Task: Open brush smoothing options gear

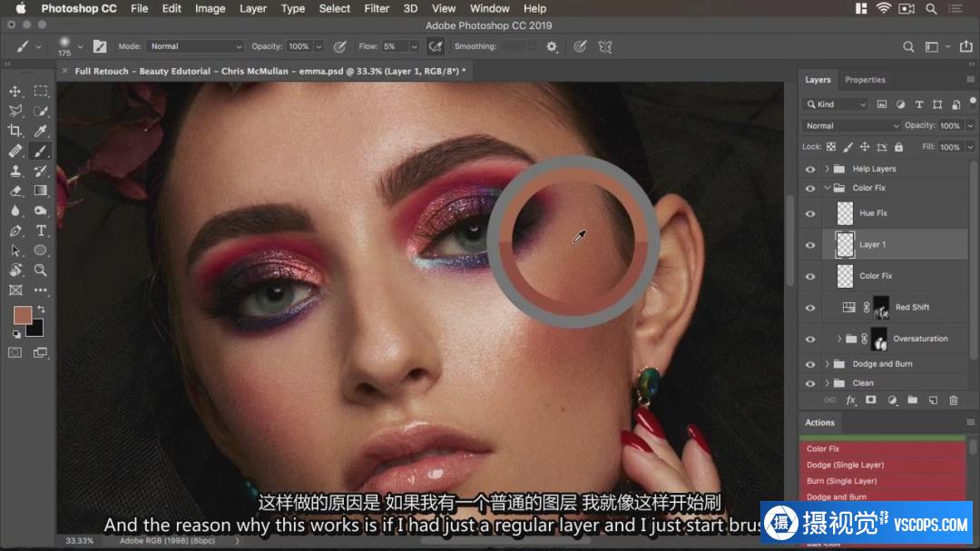Action: coord(552,46)
